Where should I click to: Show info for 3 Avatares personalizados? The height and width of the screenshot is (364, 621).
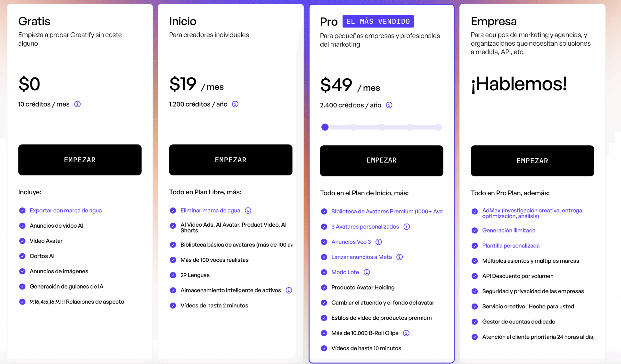(407, 227)
